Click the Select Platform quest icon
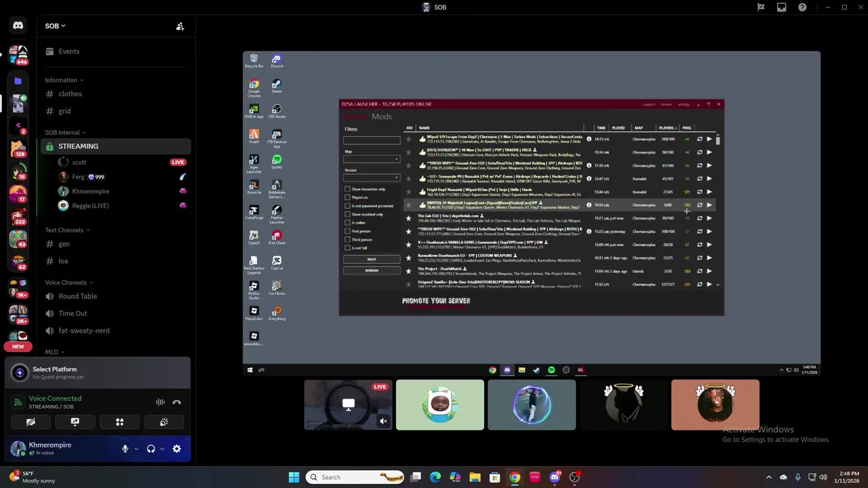Image resolution: width=868 pixels, height=488 pixels. [20, 372]
